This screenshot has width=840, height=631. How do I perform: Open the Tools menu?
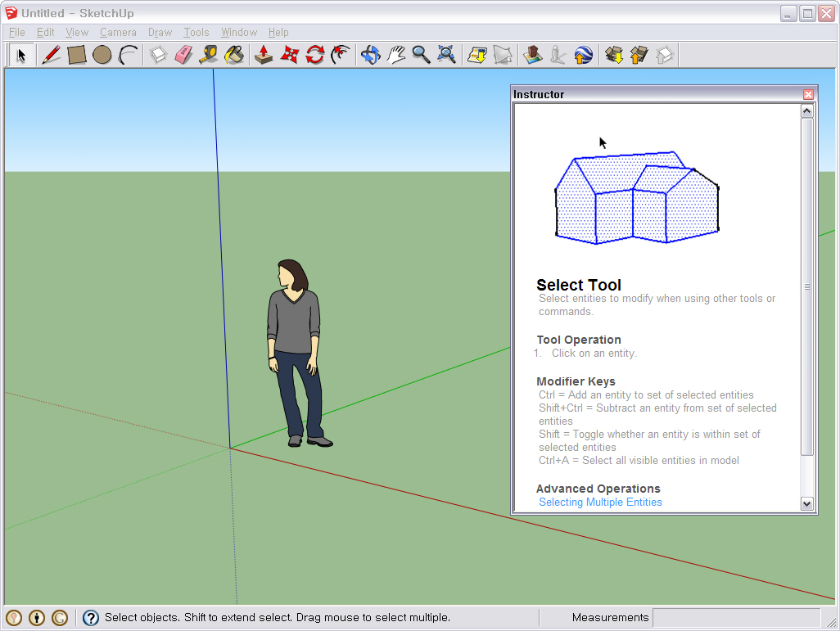coord(196,32)
